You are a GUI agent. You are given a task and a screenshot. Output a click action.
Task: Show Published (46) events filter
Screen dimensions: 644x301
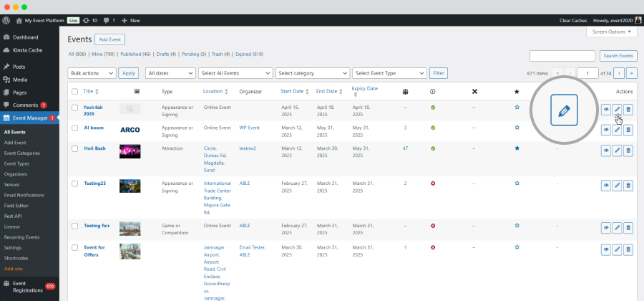[135, 54]
